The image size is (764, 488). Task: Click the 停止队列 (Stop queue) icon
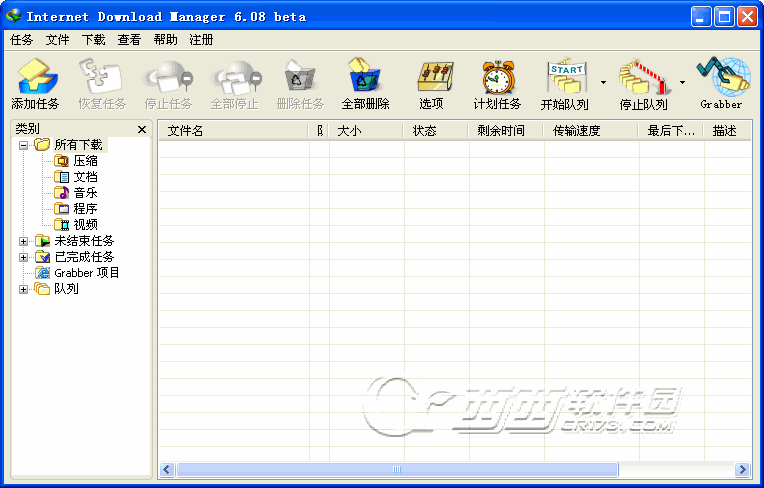(x=644, y=76)
